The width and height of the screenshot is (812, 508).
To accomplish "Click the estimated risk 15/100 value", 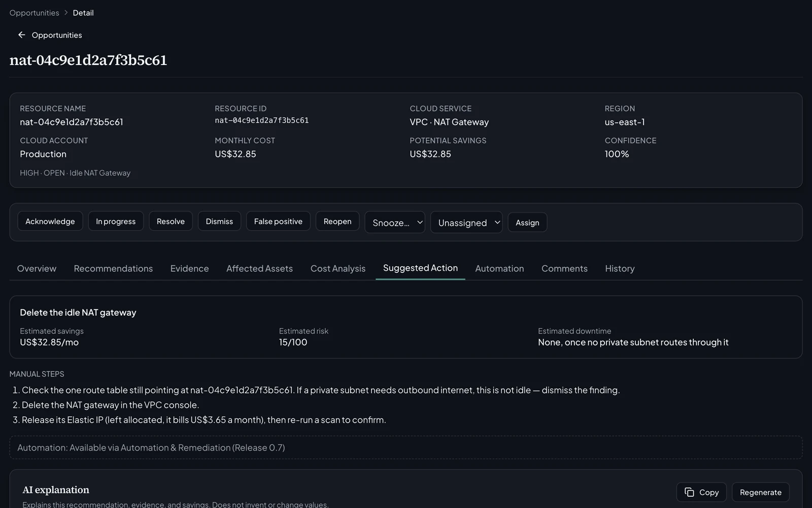I will pos(293,342).
